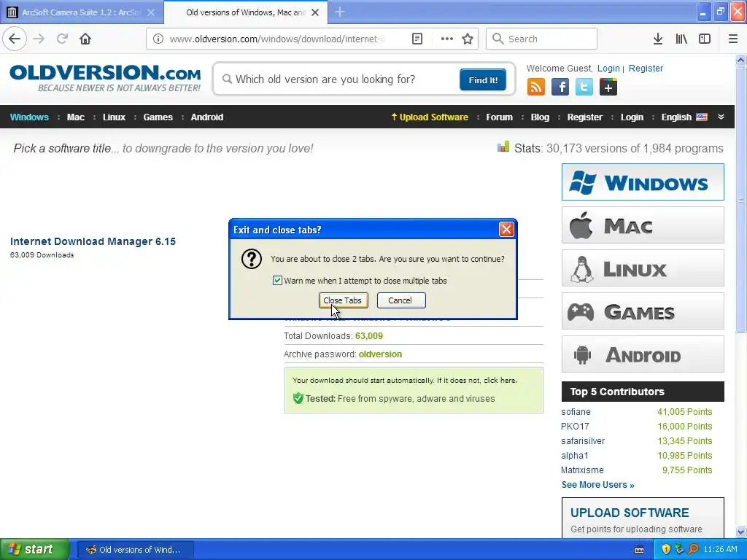Click the keyboard icon in the taskbar
Screen dimensions: 747x560
(x=639, y=550)
